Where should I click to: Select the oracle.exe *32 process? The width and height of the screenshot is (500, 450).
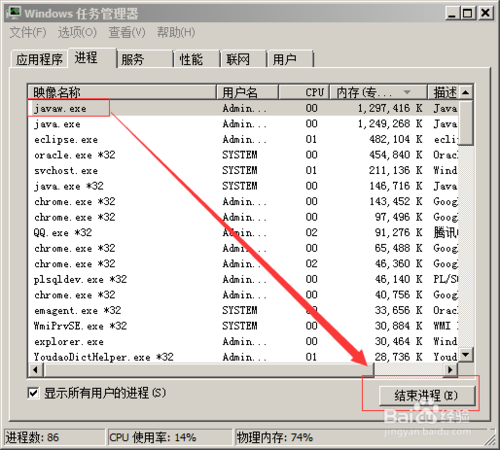tap(243, 155)
